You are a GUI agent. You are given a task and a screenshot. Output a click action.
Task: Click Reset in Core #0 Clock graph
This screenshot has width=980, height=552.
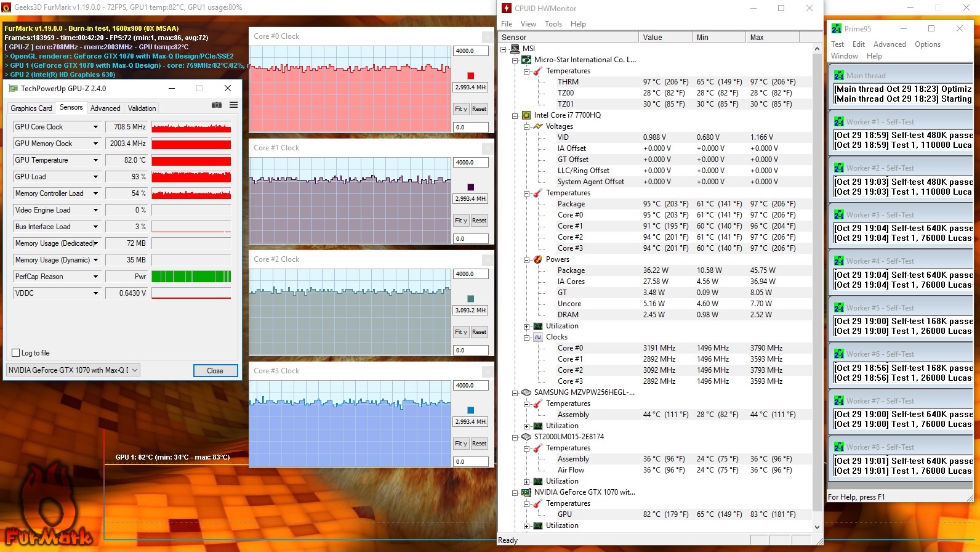coord(480,109)
